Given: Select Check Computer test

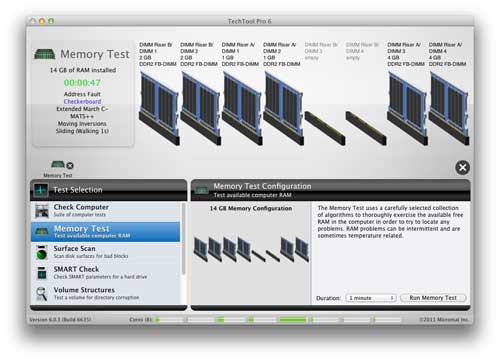Looking at the screenshot, I should click(x=106, y=211).
